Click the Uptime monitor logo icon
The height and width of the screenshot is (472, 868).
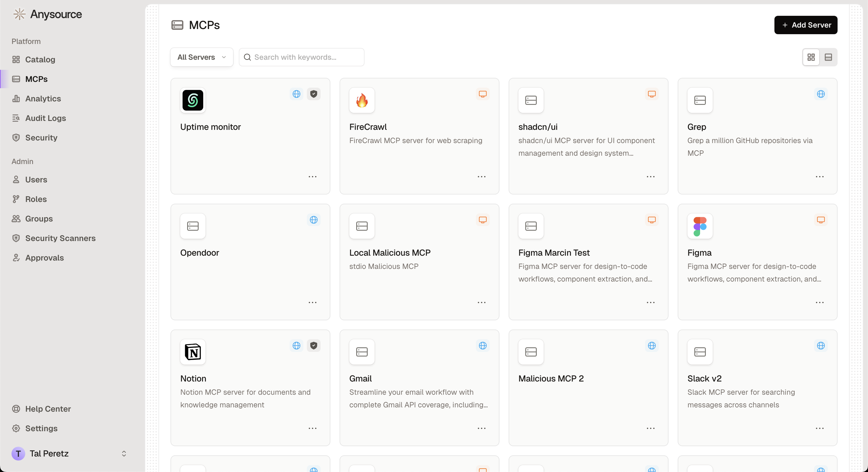point(193,100)
